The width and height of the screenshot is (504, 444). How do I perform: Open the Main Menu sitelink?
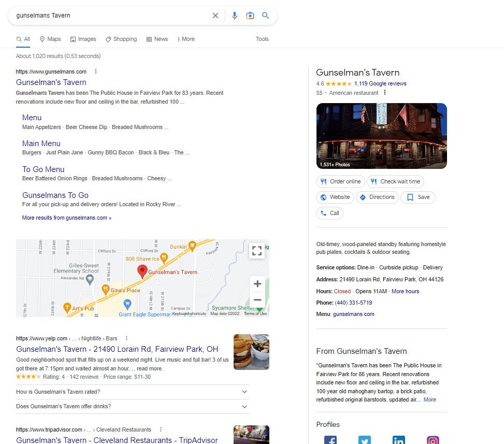coord(41,144)
